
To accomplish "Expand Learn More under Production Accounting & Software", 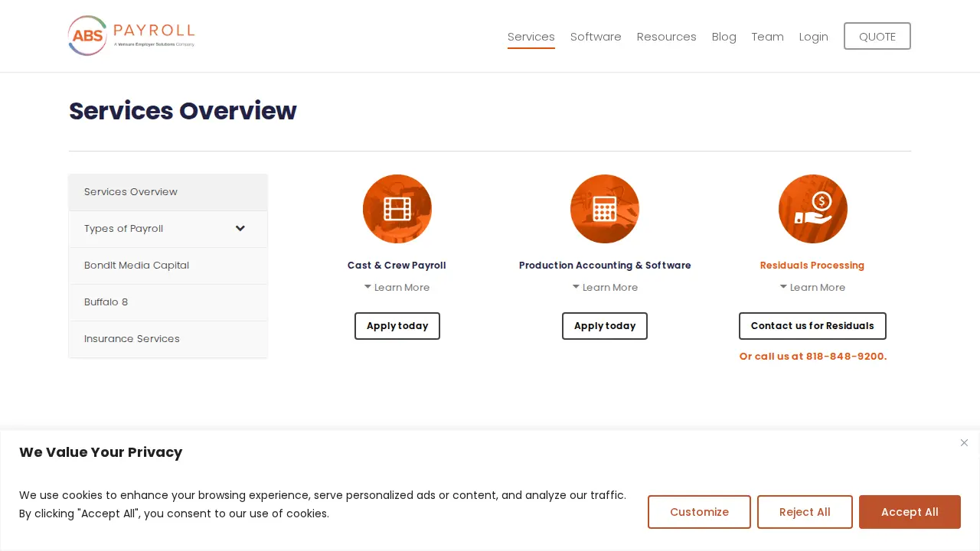I will pyautogui.click(x=605, y=288).
